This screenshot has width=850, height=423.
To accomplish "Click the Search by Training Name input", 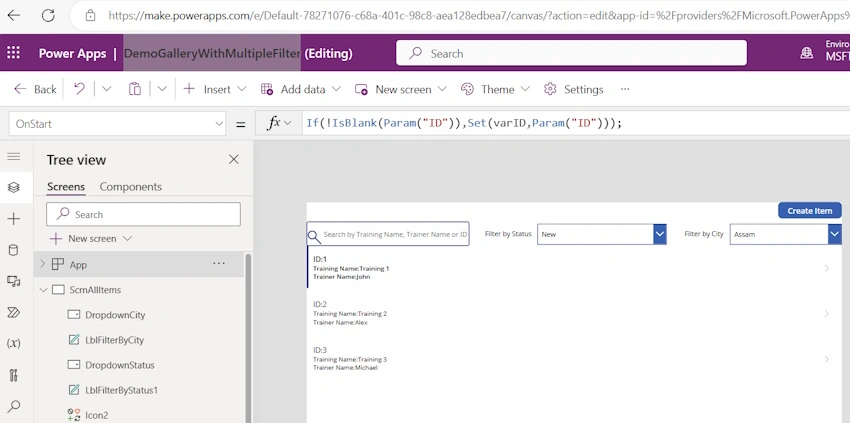I will click(388, 234).
